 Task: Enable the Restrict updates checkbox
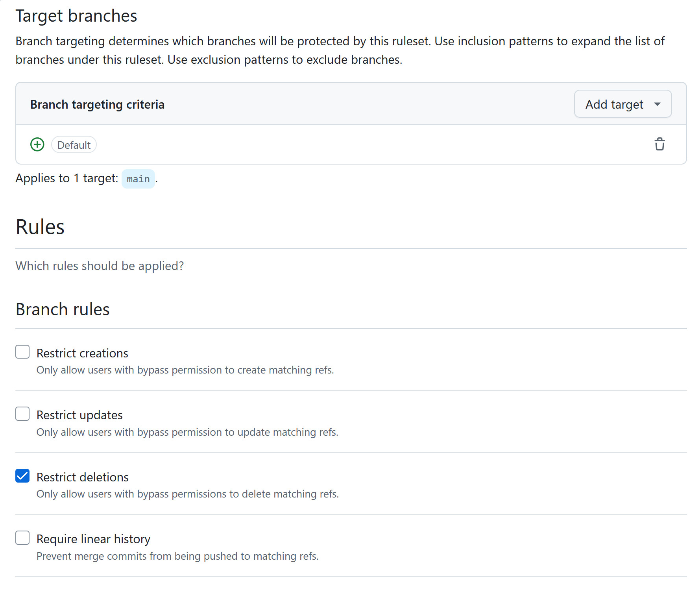coord(22,414)
